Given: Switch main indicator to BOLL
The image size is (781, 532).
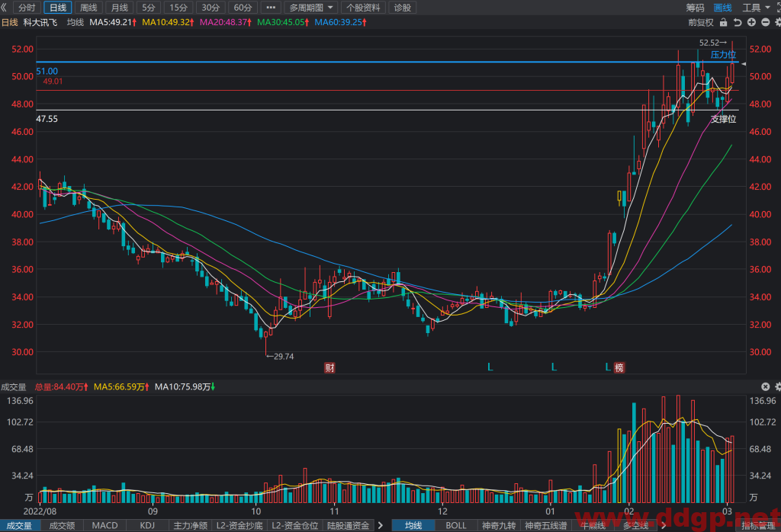Looking at the screenshot, I should pyautogui.click(x=456, y=526).
